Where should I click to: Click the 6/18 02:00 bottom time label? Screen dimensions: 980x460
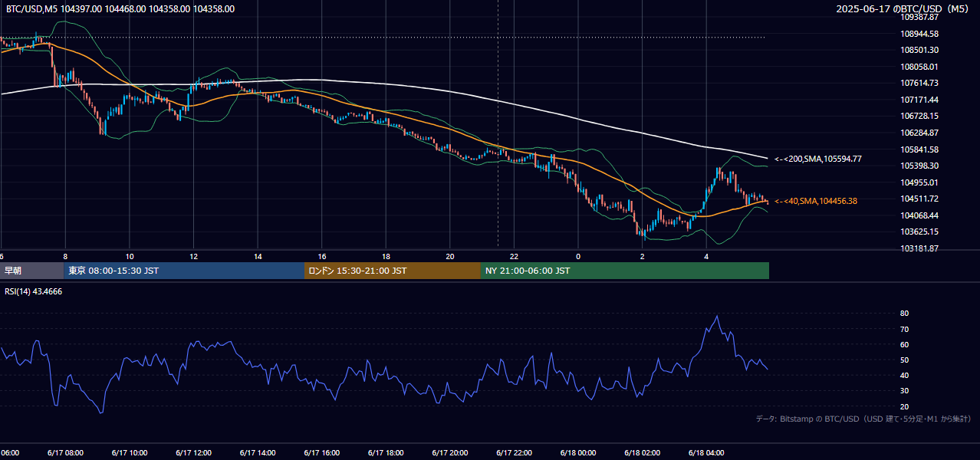click(x=643, y=453)
